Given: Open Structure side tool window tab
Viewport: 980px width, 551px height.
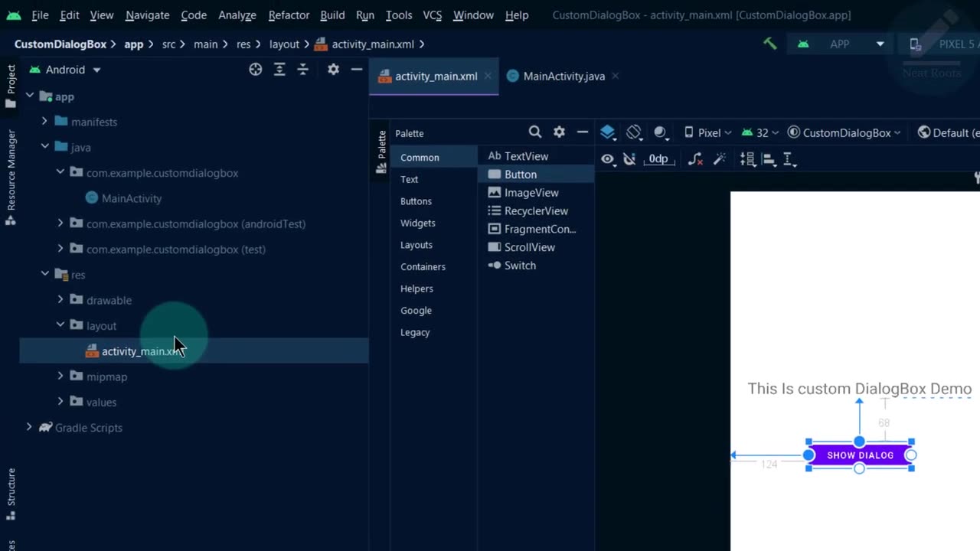Looking at the screenshot, I should pyautogui.click(x=11, y=494).
